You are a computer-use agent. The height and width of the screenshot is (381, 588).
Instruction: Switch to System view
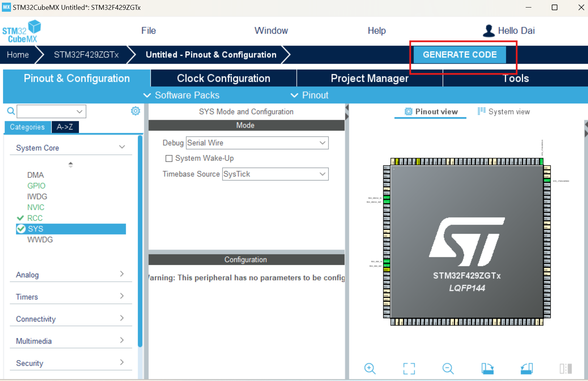click(x=503, y=112)
